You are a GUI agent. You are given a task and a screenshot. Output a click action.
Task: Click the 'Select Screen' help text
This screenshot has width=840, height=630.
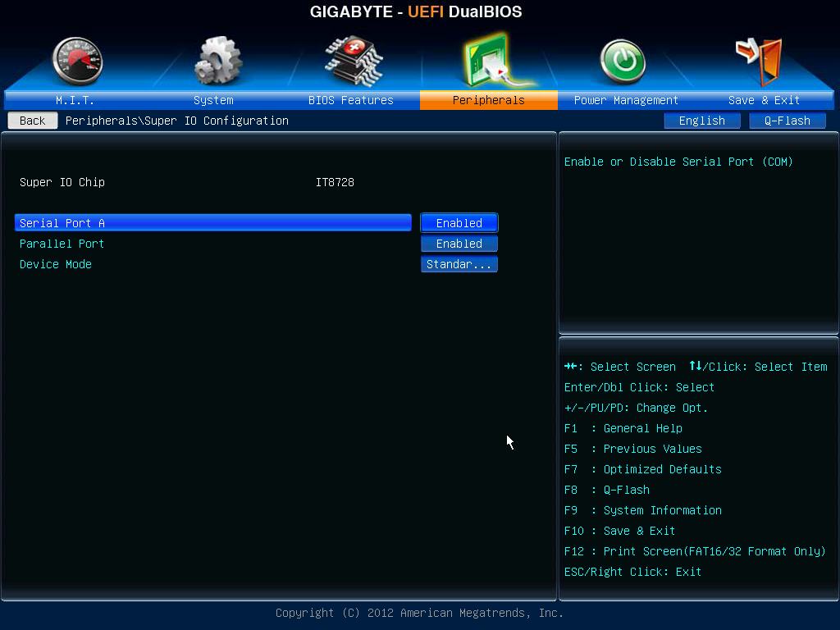pyautogui.click(x=632, y=367)
